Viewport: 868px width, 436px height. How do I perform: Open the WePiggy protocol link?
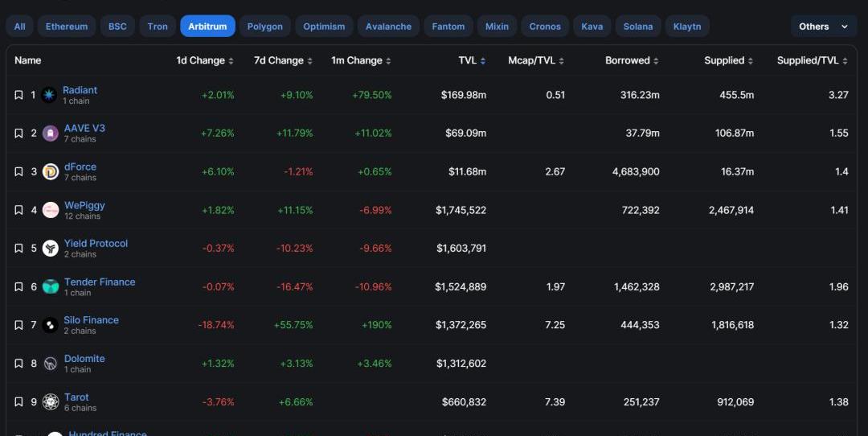point(84,205)
